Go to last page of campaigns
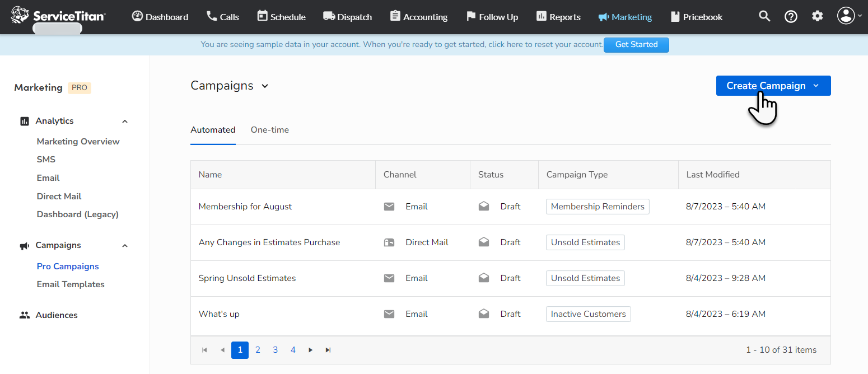868x374 pixels. pyautogui.click(x=328, y=350)
